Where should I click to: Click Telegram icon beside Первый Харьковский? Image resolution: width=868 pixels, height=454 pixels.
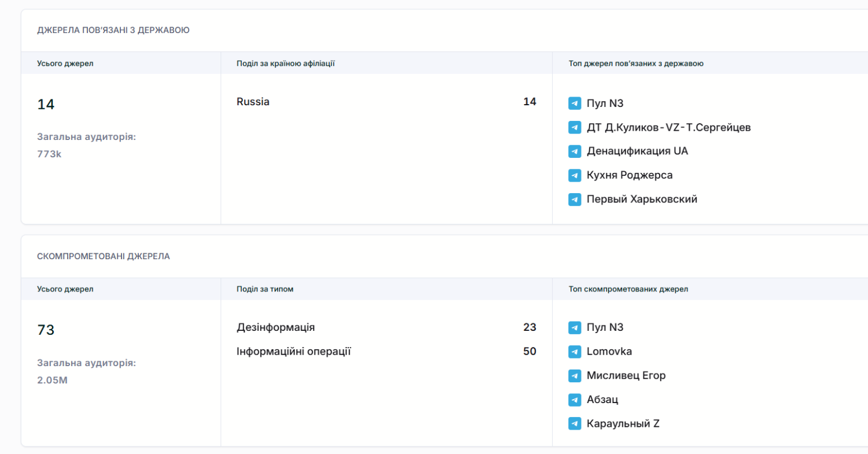(574, 200)
